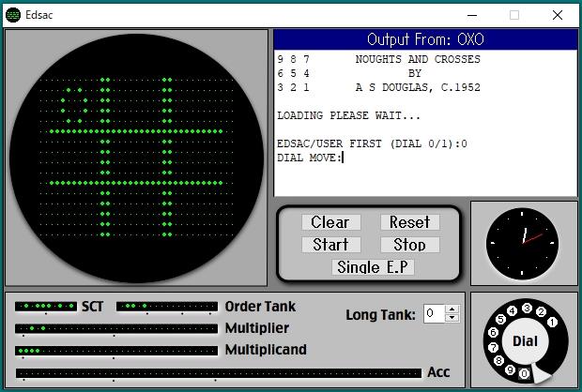Close the Edsac window
The image size is (582, 392).
coord(558,15)
